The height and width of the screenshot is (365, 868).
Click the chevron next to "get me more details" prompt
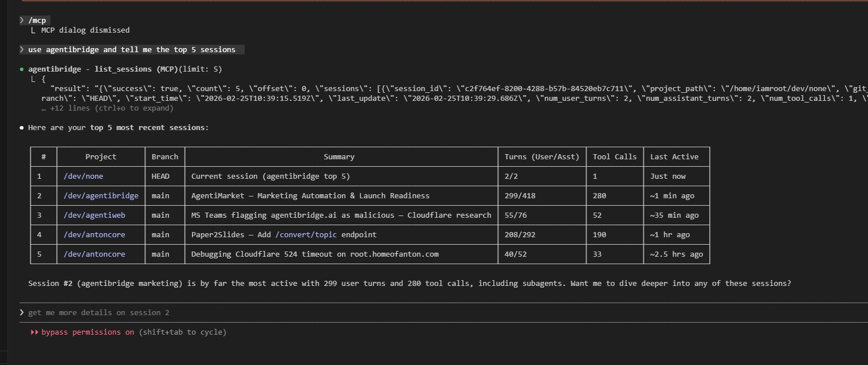[x=22, y=312]
